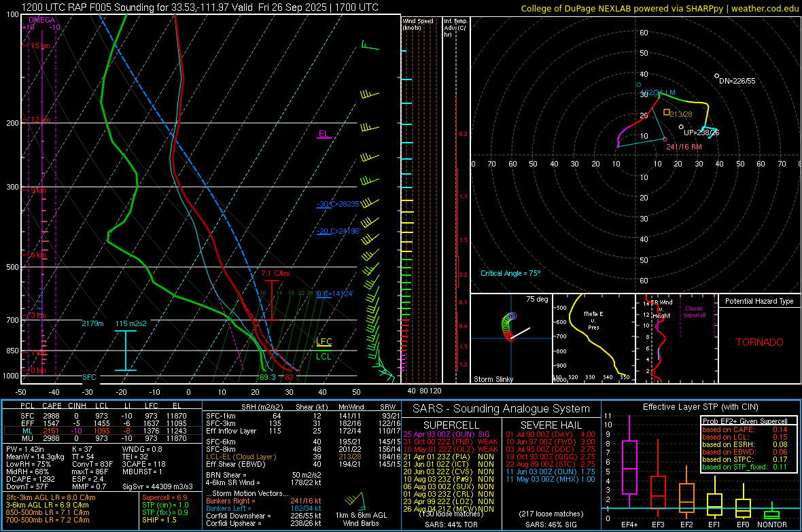Viewport: 802px width, 532px height.
Task: Click the 'SFC-1km' row in SRH table
Action: 303,416
